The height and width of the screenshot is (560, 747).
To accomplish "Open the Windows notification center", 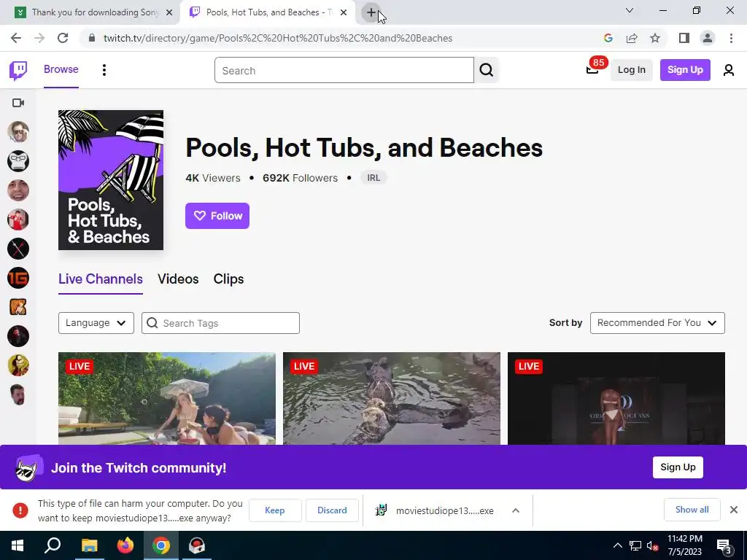I will point(724,545).
